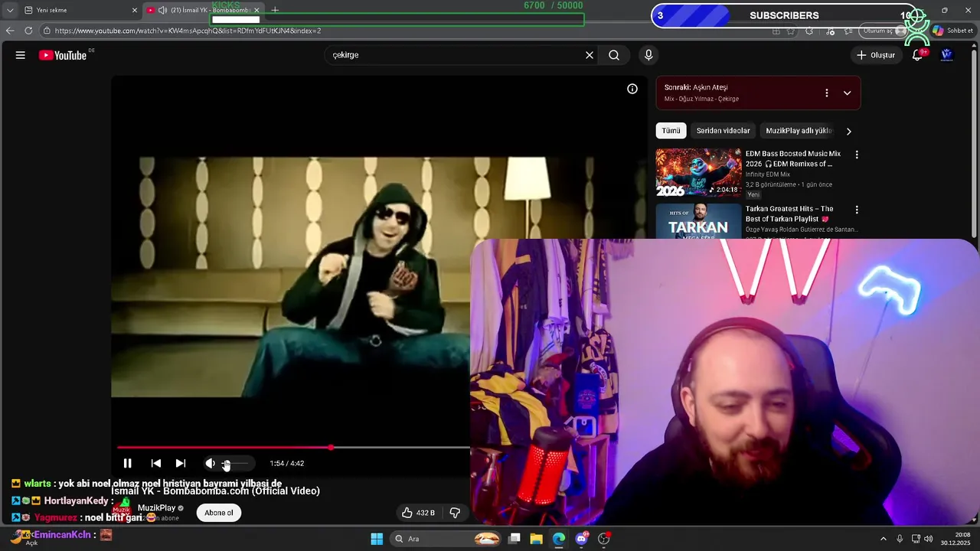Open Microsoft Edge from the taskbar

[x=559, y=539]
